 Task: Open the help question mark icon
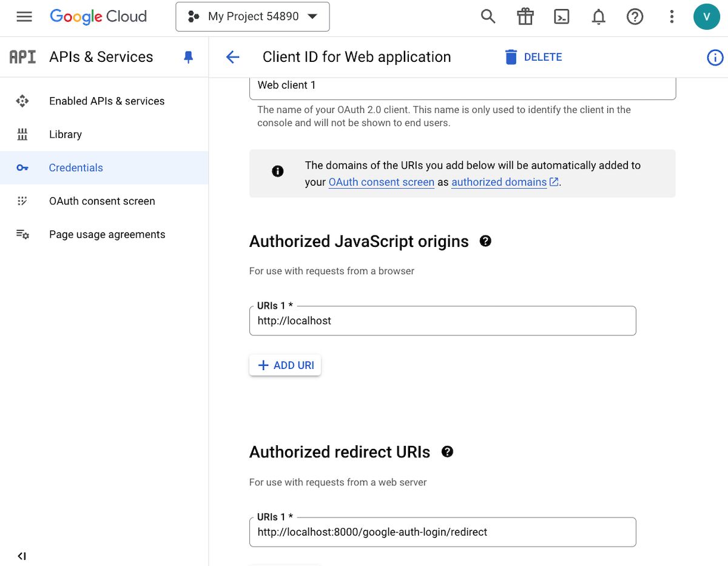coord(635,16)
